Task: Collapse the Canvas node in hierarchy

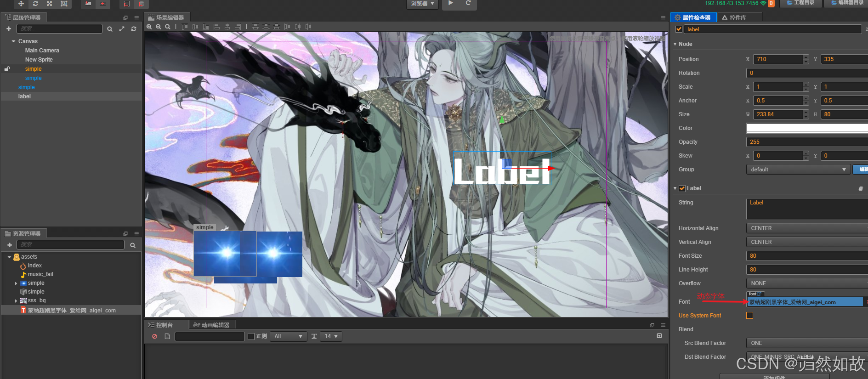Action: 13,41
